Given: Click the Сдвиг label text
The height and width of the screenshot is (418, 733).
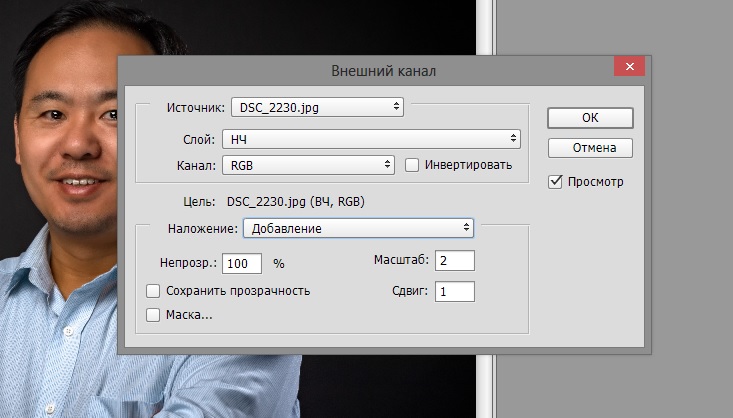Looking at the screenshot, I should pyautogui.click(x=410, y=292).
